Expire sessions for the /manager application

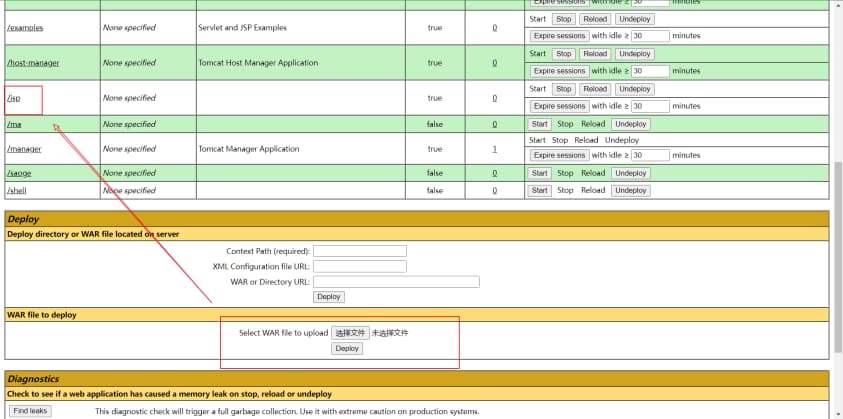pyautogui.click(x=559, y=155)
